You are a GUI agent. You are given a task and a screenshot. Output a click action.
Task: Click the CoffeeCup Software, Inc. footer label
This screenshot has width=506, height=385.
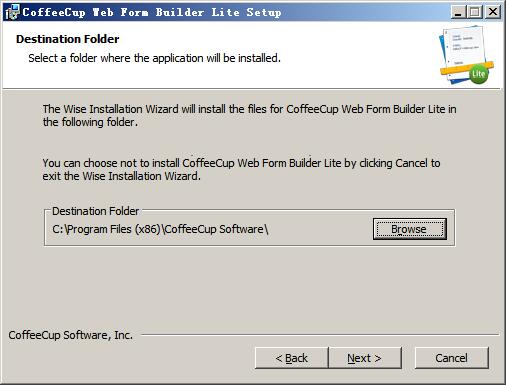pos(71,335)
